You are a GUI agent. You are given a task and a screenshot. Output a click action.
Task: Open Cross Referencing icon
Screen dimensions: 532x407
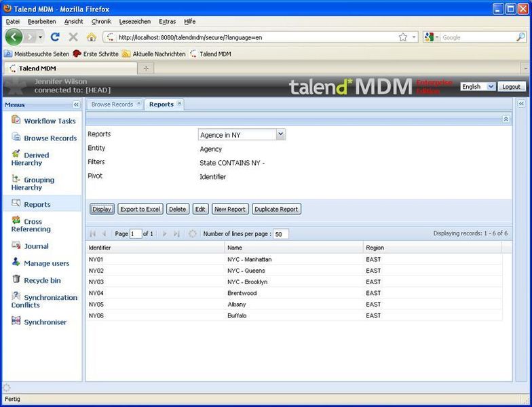[16, 220]
